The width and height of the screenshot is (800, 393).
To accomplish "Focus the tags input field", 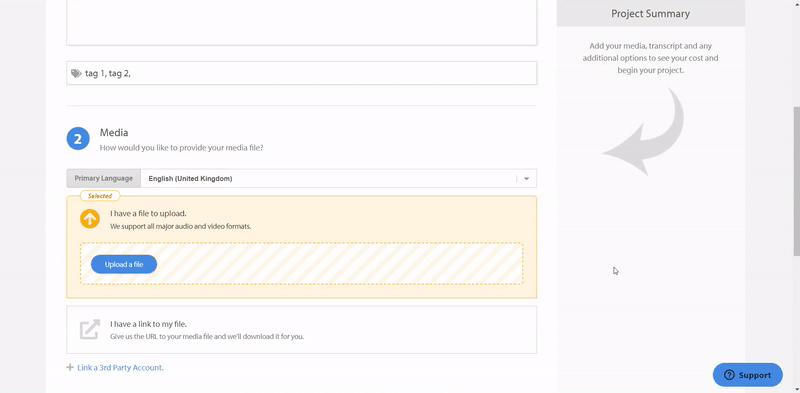I will (x=302, y=73).
